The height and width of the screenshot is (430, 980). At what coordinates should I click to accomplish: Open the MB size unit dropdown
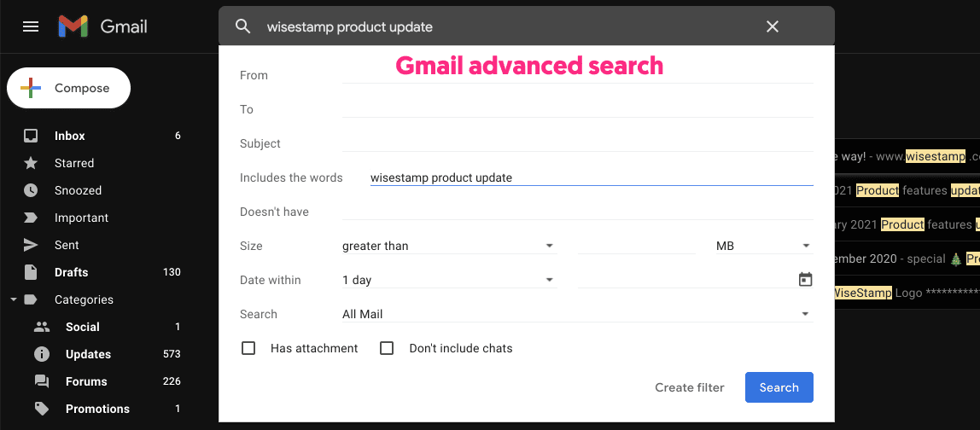click(763, 246)
